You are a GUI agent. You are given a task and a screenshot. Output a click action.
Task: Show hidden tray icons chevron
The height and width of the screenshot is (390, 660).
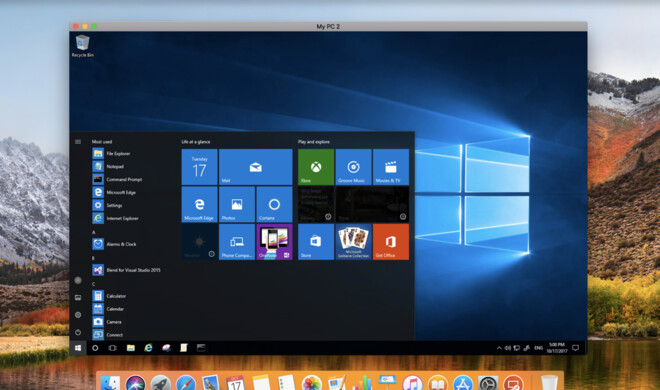[x=499, y=348]
